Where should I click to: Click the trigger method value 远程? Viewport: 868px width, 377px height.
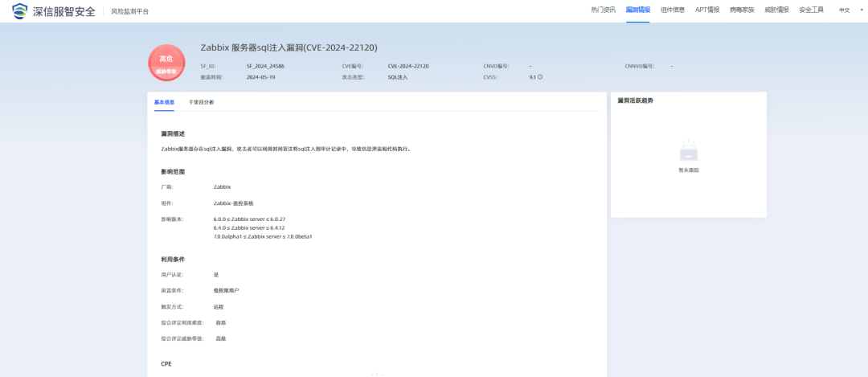coord(219,306)
